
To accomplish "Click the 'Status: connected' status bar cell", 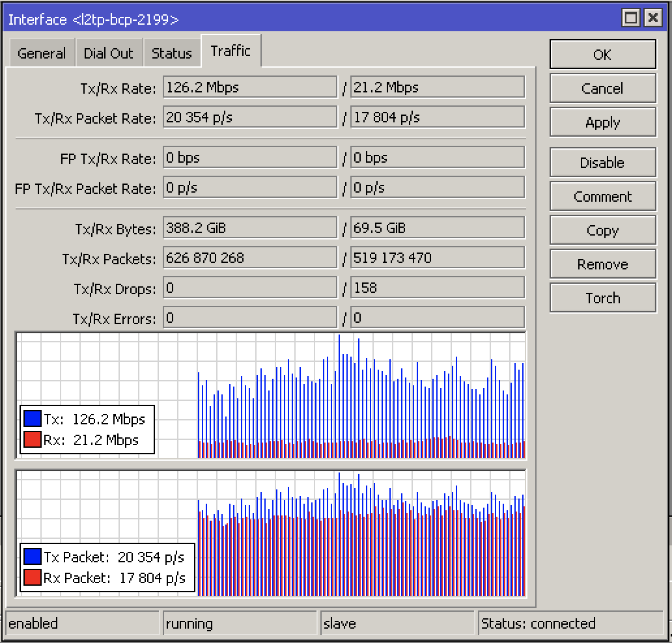I will coord(570,623).
